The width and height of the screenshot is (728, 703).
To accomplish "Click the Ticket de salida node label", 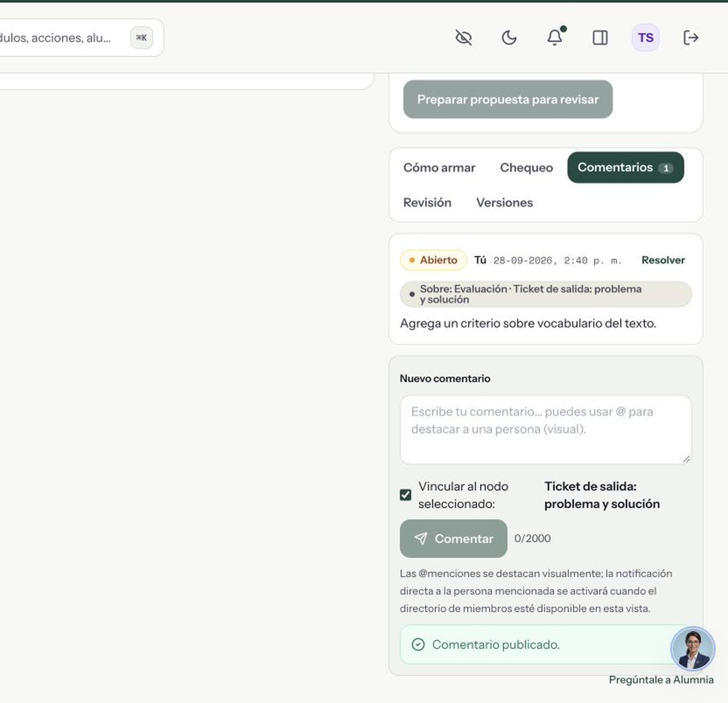I will click(x=602, y=495).
